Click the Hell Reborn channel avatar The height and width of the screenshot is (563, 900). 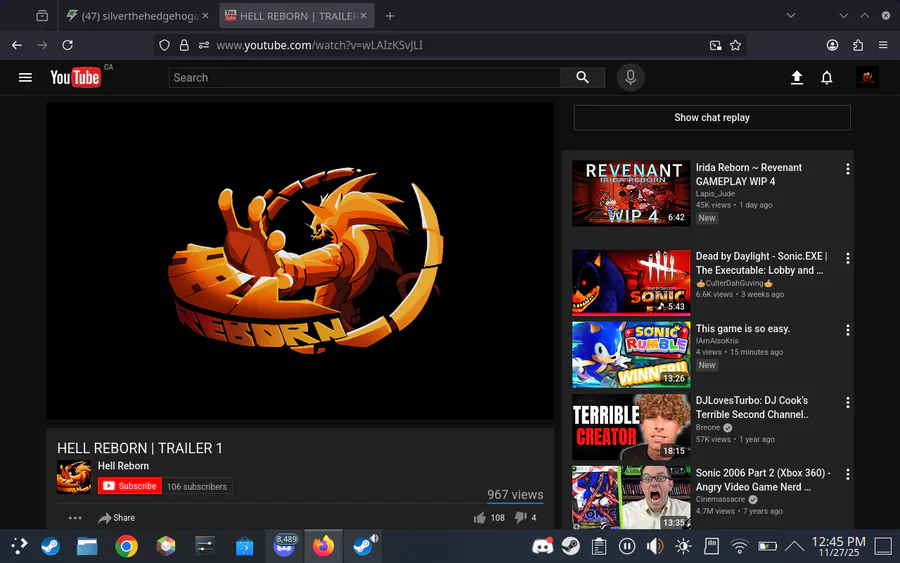point(73,477)
